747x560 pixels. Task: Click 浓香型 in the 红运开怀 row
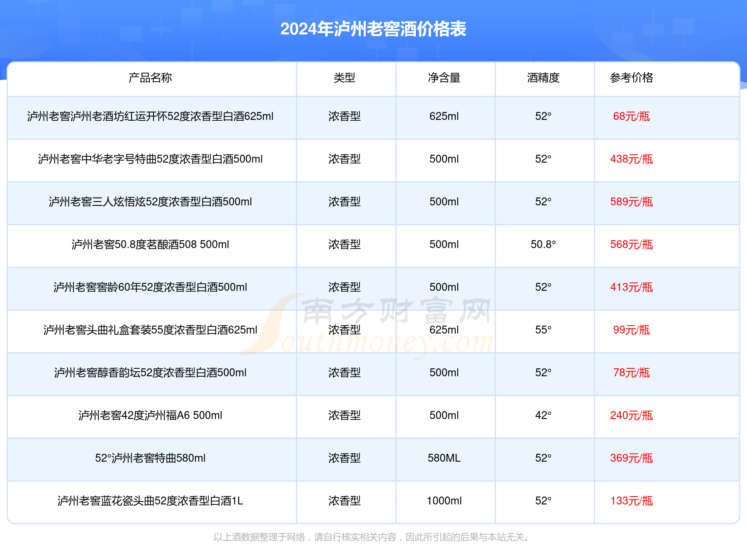point(344,116)
